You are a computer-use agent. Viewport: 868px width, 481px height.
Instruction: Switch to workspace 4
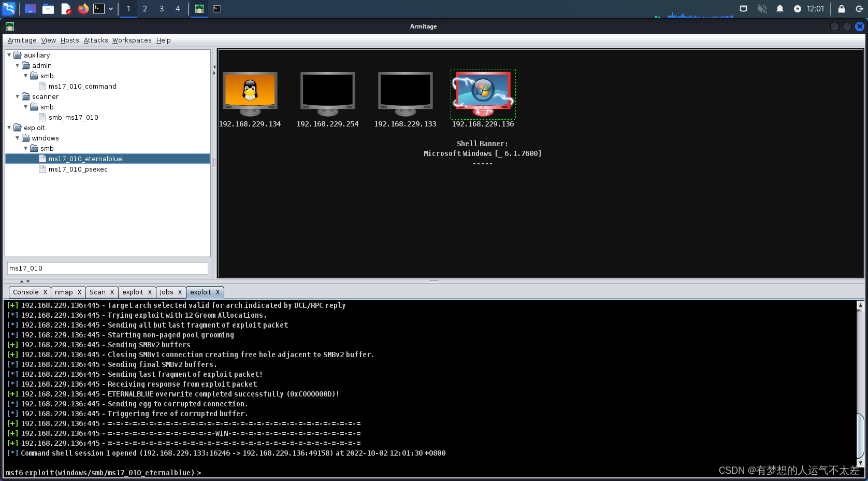(x=178, y=9)
